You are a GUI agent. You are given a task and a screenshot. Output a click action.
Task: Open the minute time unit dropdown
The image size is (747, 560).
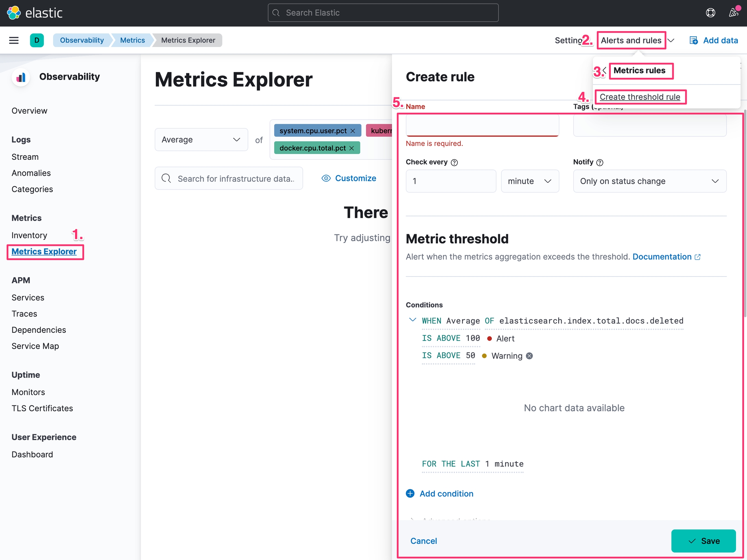529,181
